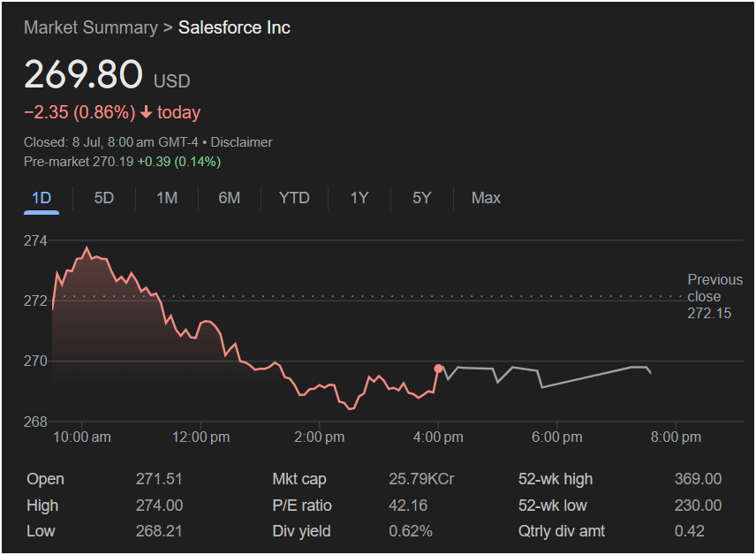The height and width of the screenshot is (555, 756).
Task: Click the Mkt cap value 25.79KCr
Action: tap(421, 479)
